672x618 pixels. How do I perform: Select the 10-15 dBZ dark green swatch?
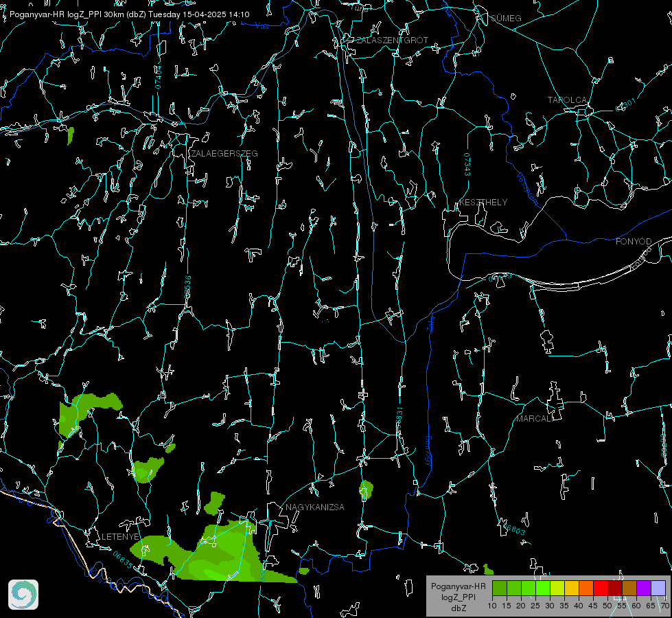tap(499, 588)
